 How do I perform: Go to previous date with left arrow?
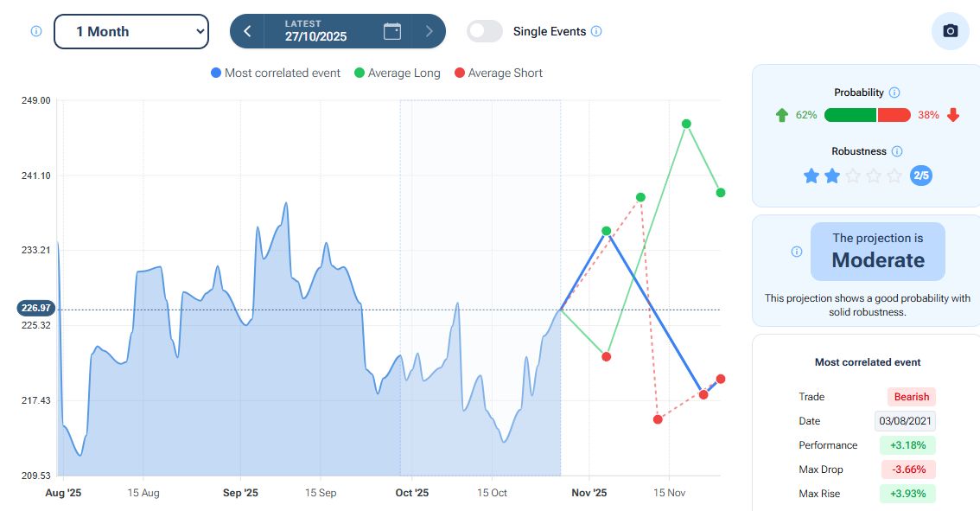[247, 31]
